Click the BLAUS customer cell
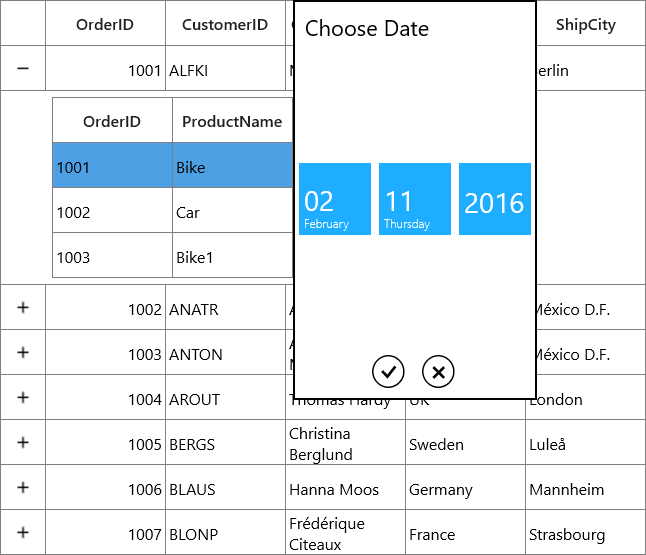Viewport: 646px width, 555px height. (225, 487)
